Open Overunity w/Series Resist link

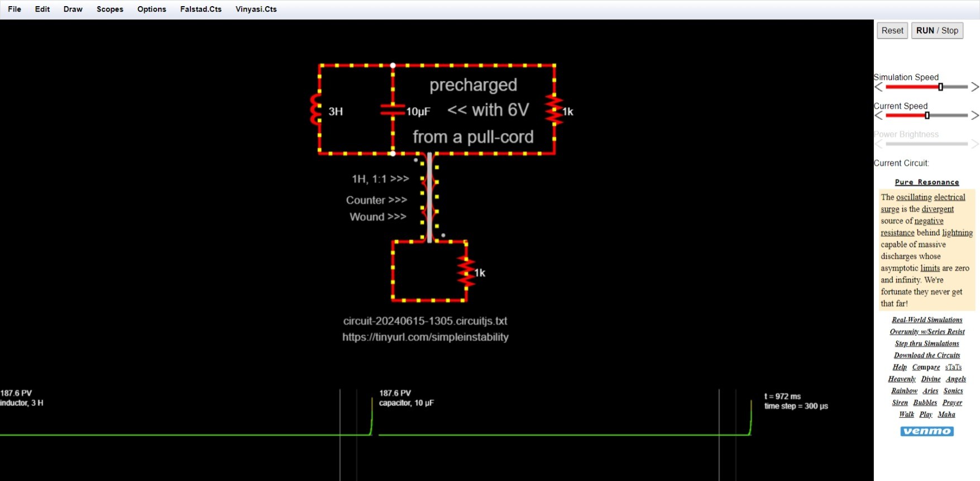[927, 332]
